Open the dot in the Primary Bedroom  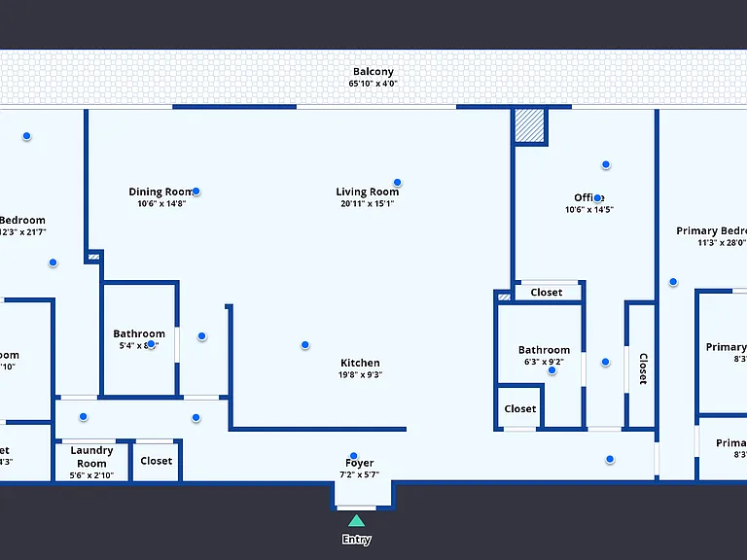click(673, 282)
